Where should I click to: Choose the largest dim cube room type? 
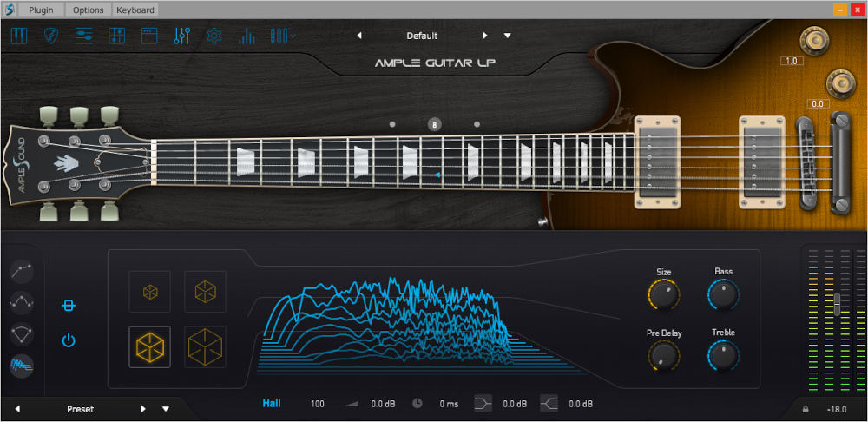pos(206,347)
